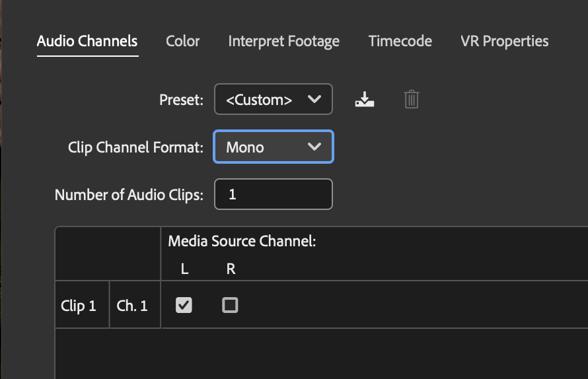588x379 pixels.
Task: Open the Clip Channel Format dropdown
Action: [x=274, y=147]
